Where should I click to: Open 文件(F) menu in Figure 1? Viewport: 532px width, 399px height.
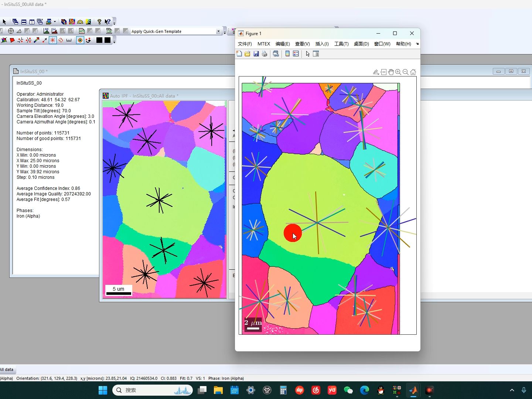point(245,44)
